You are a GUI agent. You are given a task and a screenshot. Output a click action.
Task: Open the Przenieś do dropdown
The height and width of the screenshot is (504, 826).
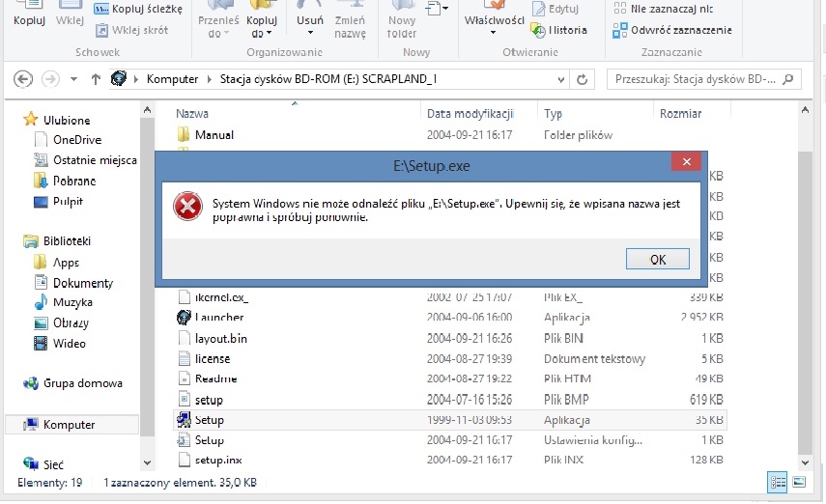(x=218, y=21)
